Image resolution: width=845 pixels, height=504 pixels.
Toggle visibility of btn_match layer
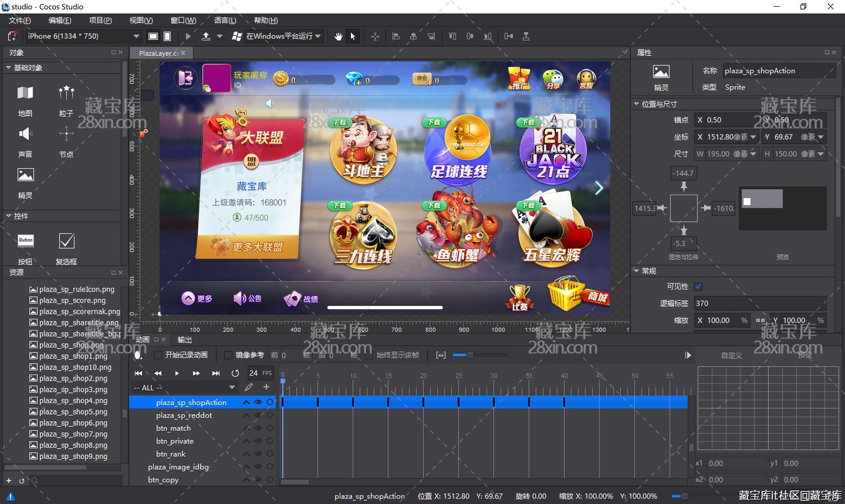pyautogui.click(x=259, y=428)
